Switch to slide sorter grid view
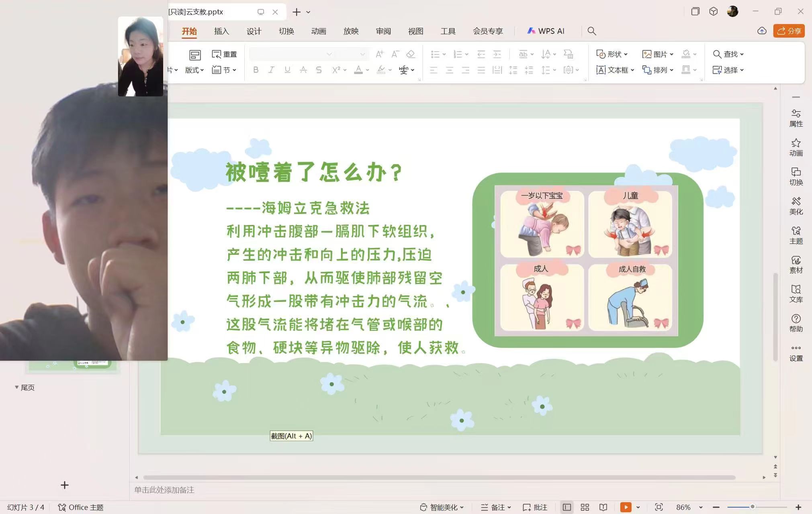812x514 pixels. (585, 507)
